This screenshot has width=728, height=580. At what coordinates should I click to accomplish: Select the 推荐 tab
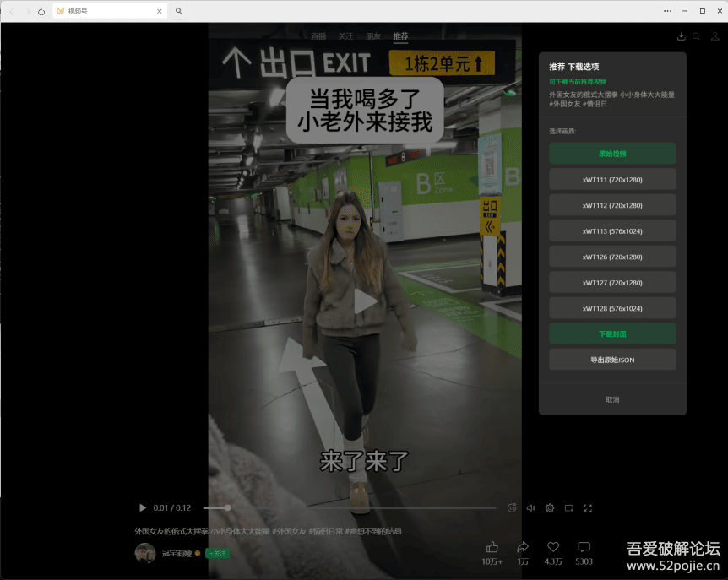click(x=400, y=36)
